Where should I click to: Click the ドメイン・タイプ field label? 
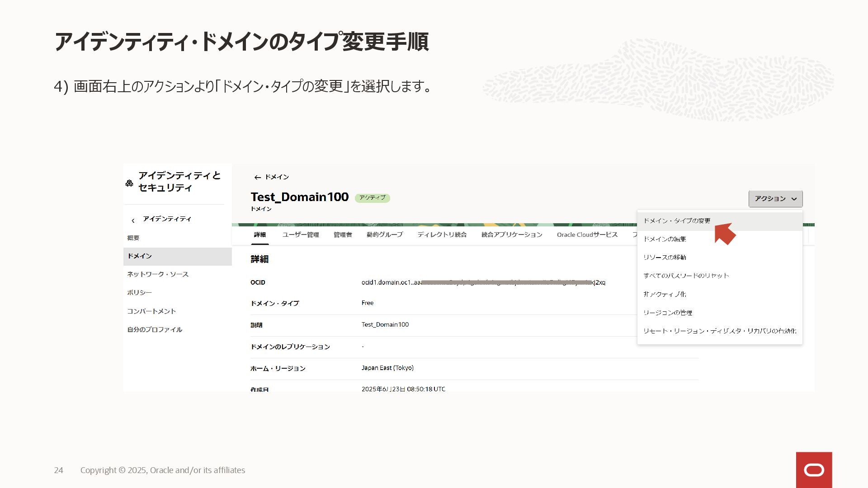pyautogui.click(x=275, y=304)
